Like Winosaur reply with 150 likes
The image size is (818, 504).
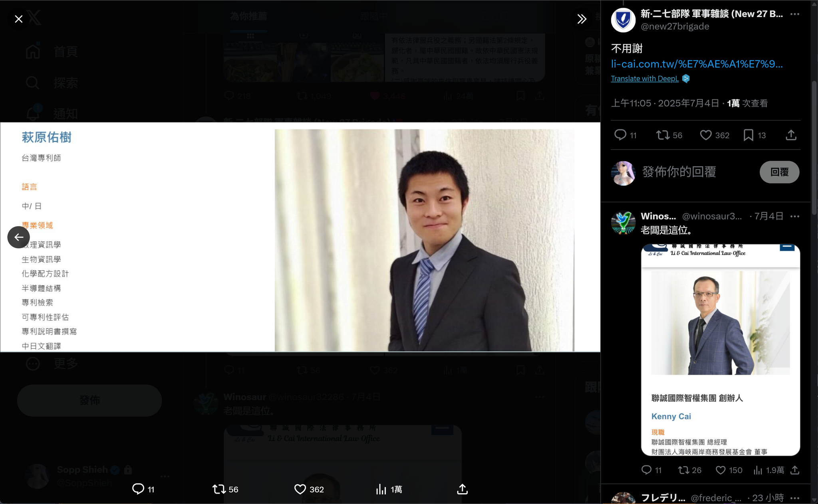pyautogui.click(x=720, y=470)
